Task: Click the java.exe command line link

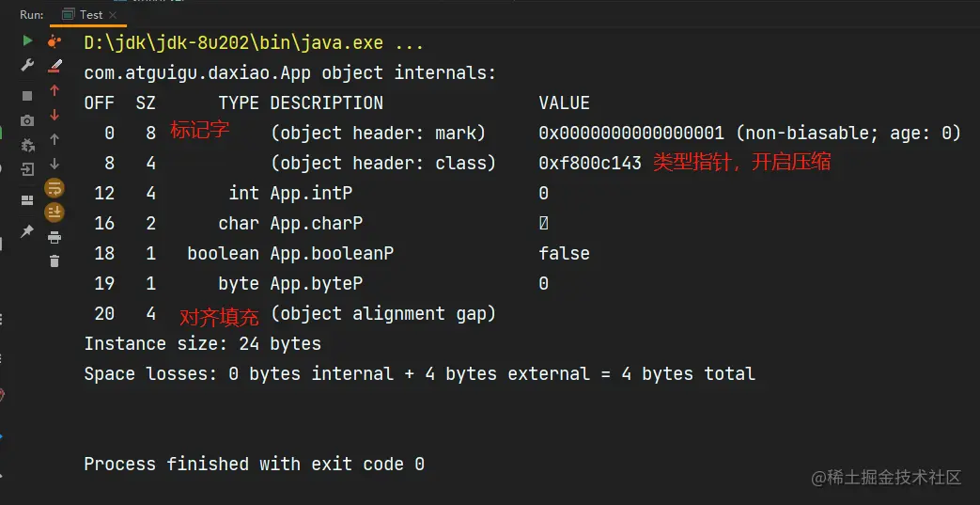Action: tap(254, 43)
